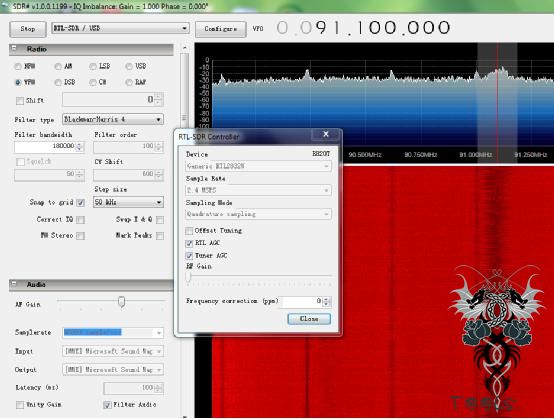The height and width of the screenshot is (419, 554).
Task: Select the DSB radio mode
Action: click(58, 82)
